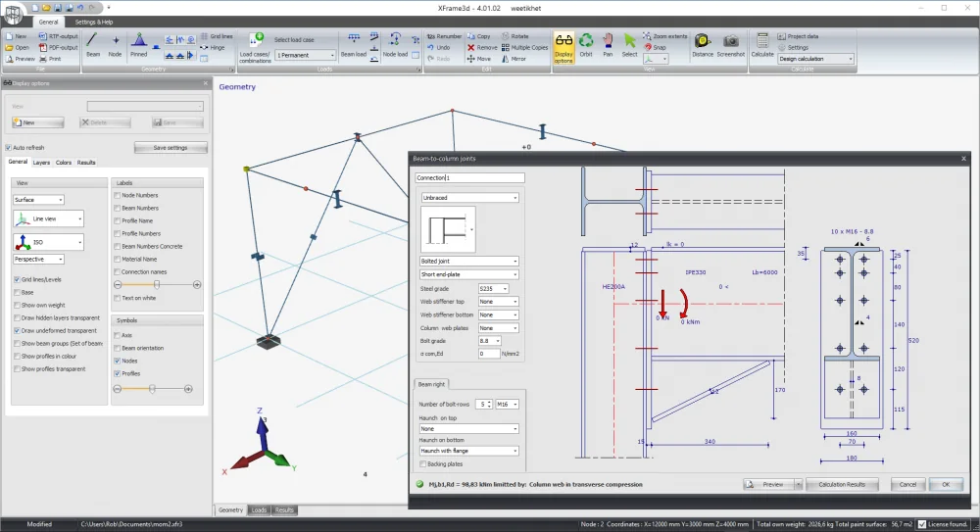Image resolution: width=980 pixels, height=532 pixels.
Task: Open the load case '1 Permanent' dropdown
Action: pos(306,55)
